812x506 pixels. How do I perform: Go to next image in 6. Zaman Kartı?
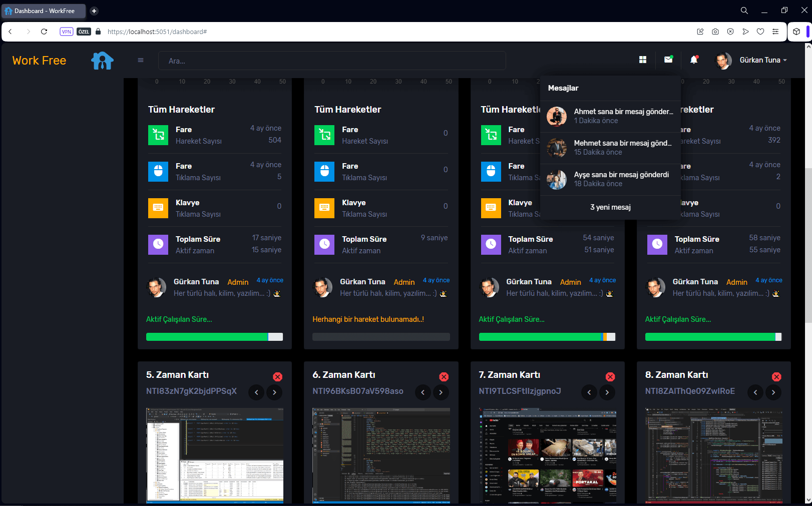[441, 392]
